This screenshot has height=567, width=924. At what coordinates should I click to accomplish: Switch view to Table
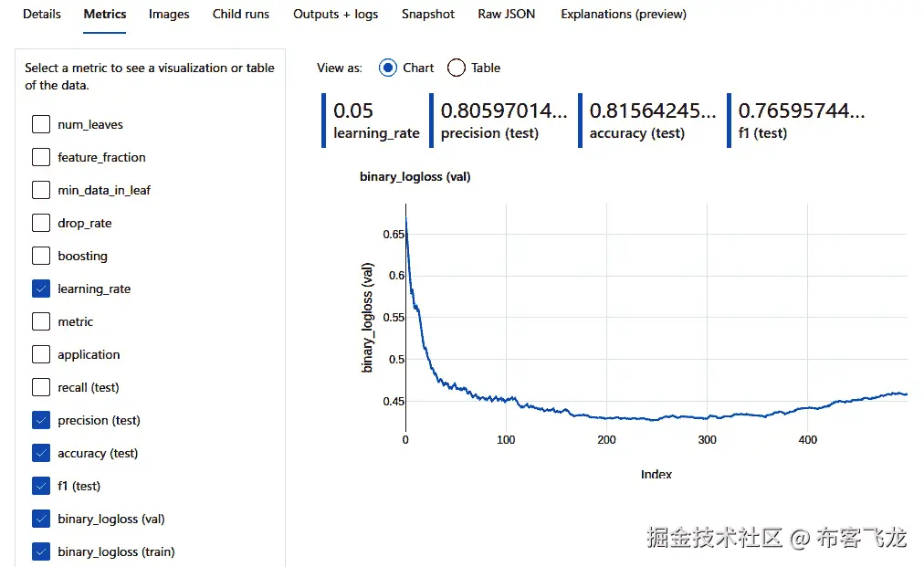[456, 68]
